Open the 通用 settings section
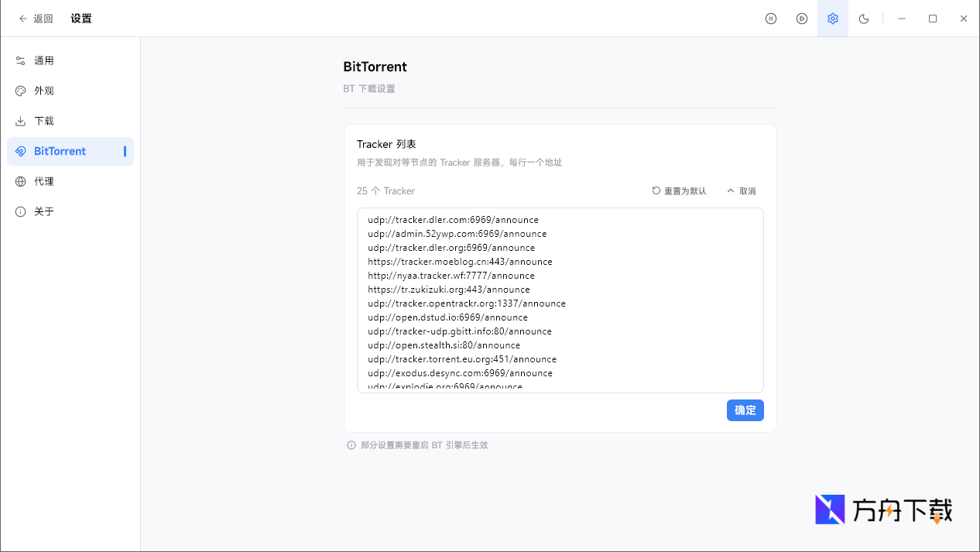Viewport: 980px width, 552px height. pyautogui.click(x=44, y=60)
